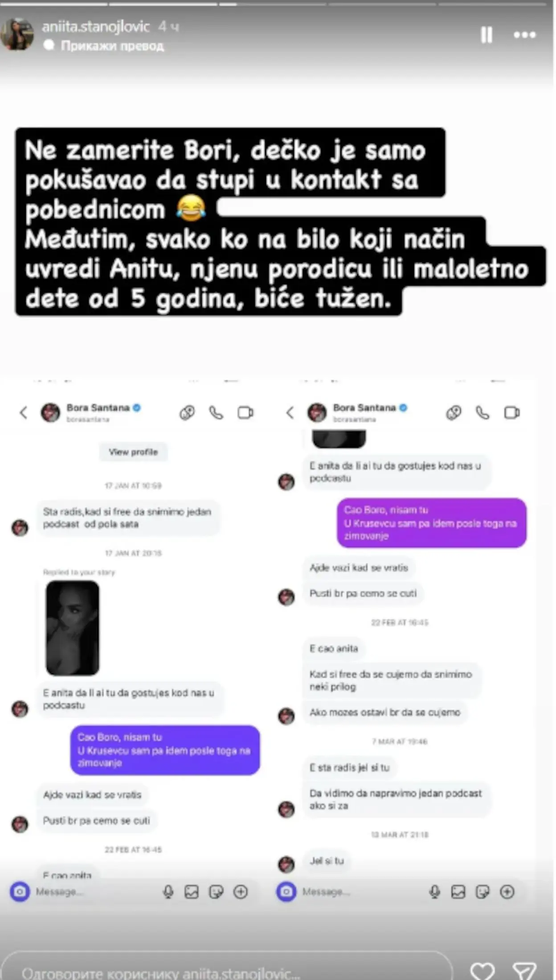Start video call in left chat header

pos(245,413)
